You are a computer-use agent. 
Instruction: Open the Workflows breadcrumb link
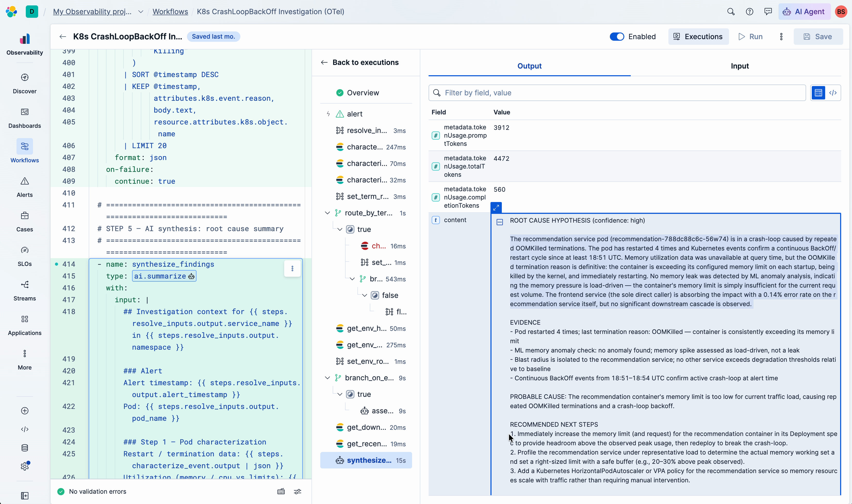pyautogui.click(x=170, y=12)
